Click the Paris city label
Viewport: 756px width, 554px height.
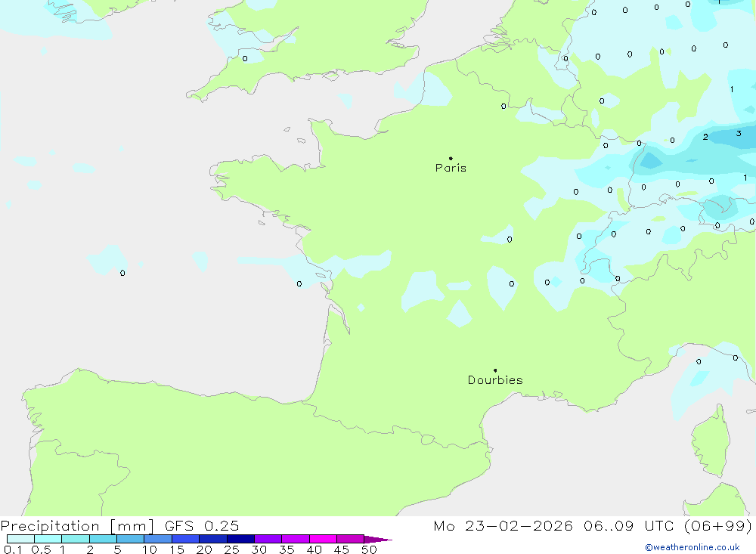coord(451,168)
